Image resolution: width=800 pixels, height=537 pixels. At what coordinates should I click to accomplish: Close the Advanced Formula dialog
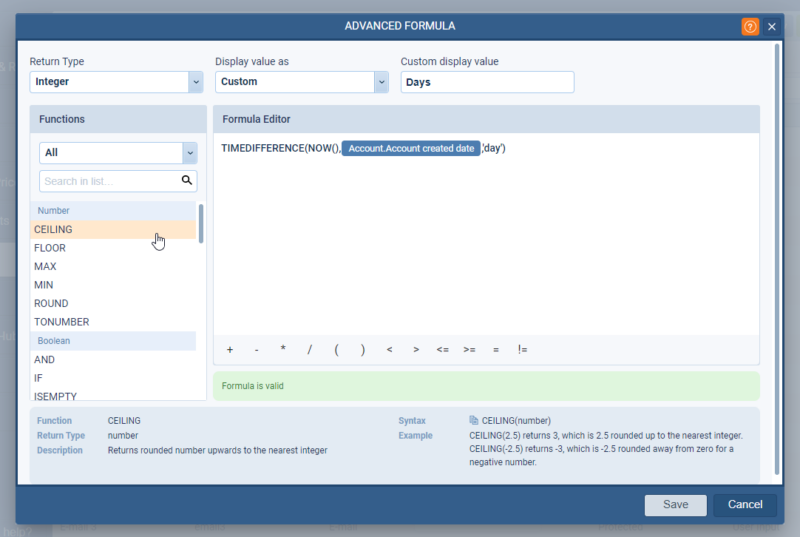tap(771, 27)
